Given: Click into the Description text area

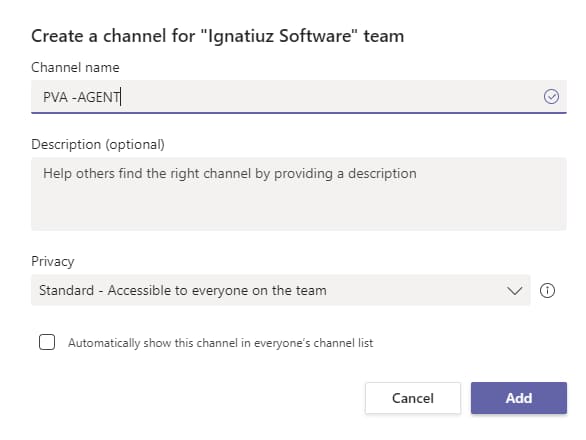Looking at the screenshot, I should [x=299, y=194].
